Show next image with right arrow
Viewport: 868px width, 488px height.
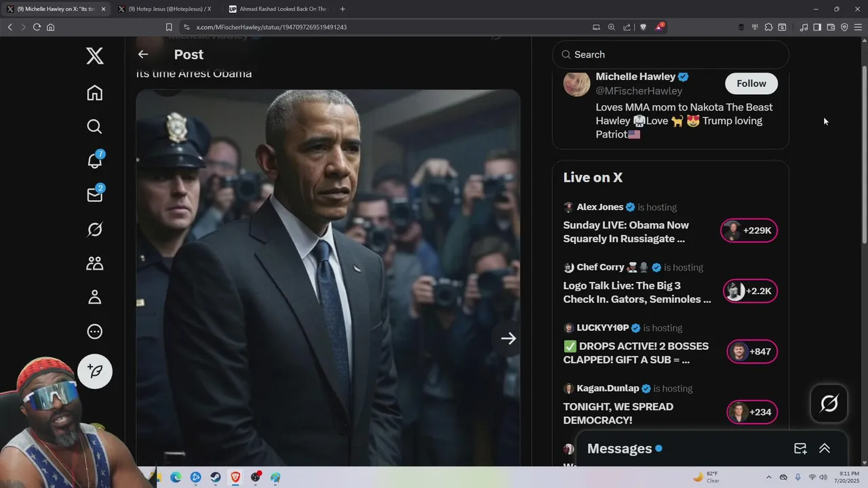(509, 338)
